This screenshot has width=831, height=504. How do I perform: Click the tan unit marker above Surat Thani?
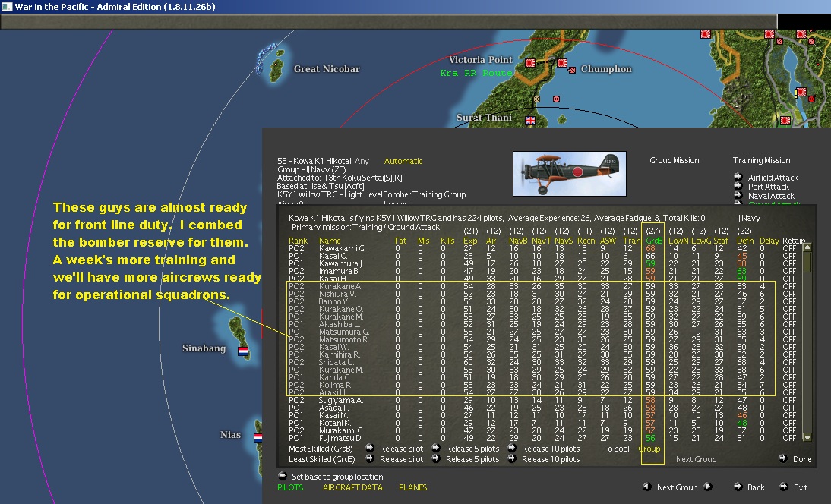coord(537,99)
